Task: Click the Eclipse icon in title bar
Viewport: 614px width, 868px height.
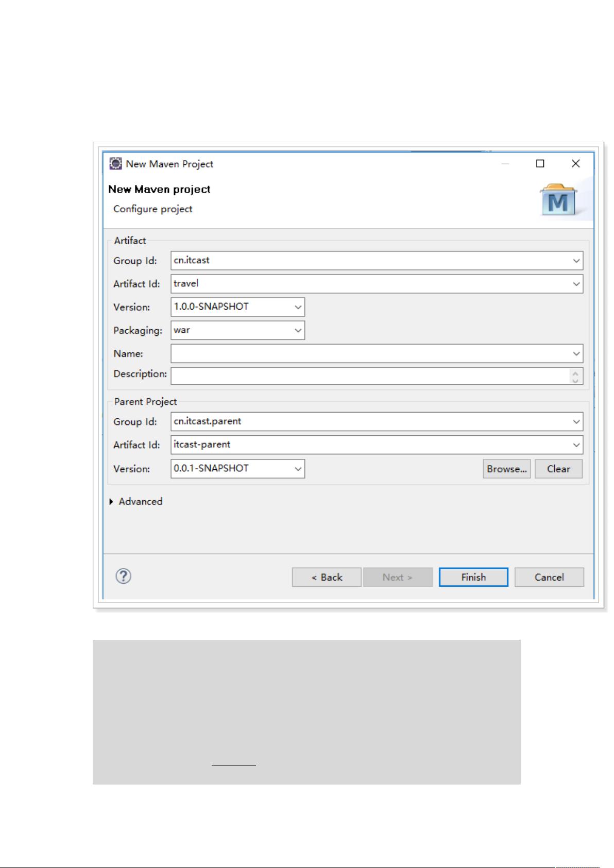Action: 116,164
